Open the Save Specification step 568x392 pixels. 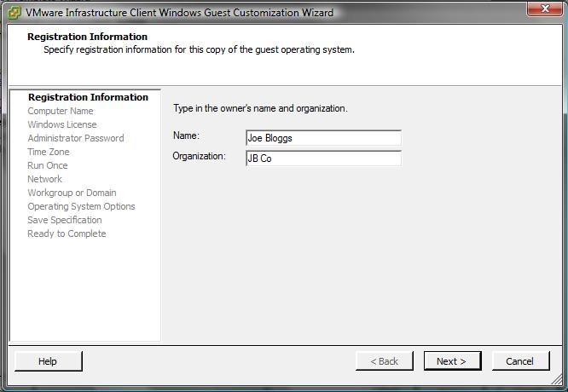point(64,220)
